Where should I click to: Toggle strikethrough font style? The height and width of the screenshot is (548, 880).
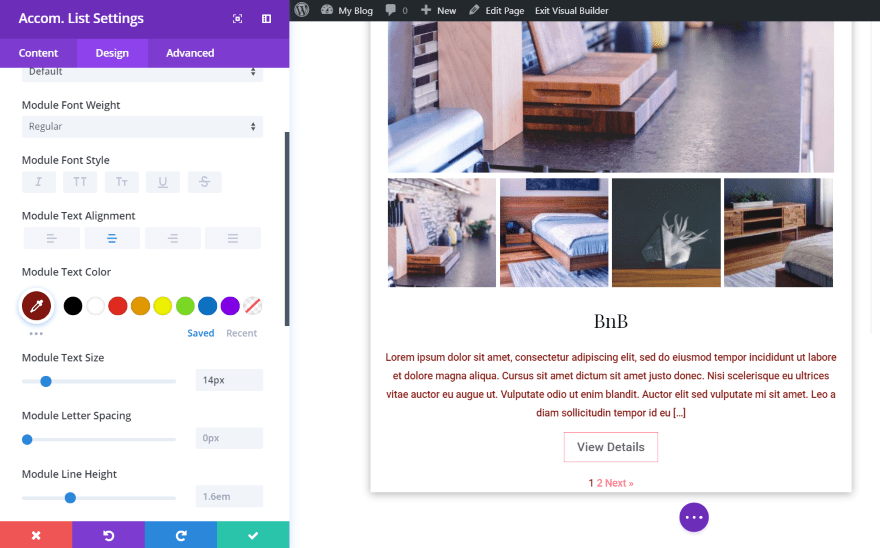(204, 182)
